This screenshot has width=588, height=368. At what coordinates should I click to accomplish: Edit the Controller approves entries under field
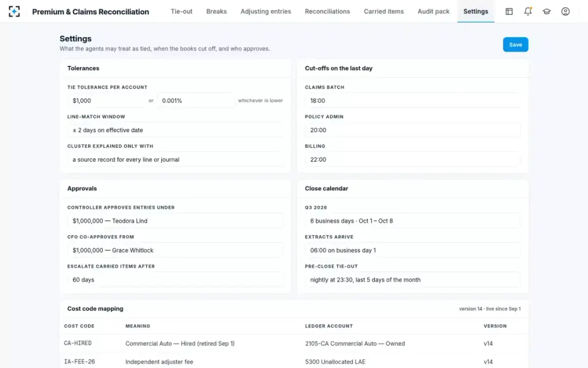tap(175, 221)
